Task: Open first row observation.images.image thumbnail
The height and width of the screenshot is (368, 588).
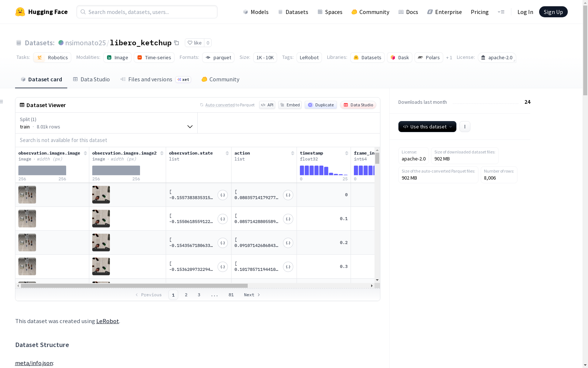Action: click(x=27, y=195)
